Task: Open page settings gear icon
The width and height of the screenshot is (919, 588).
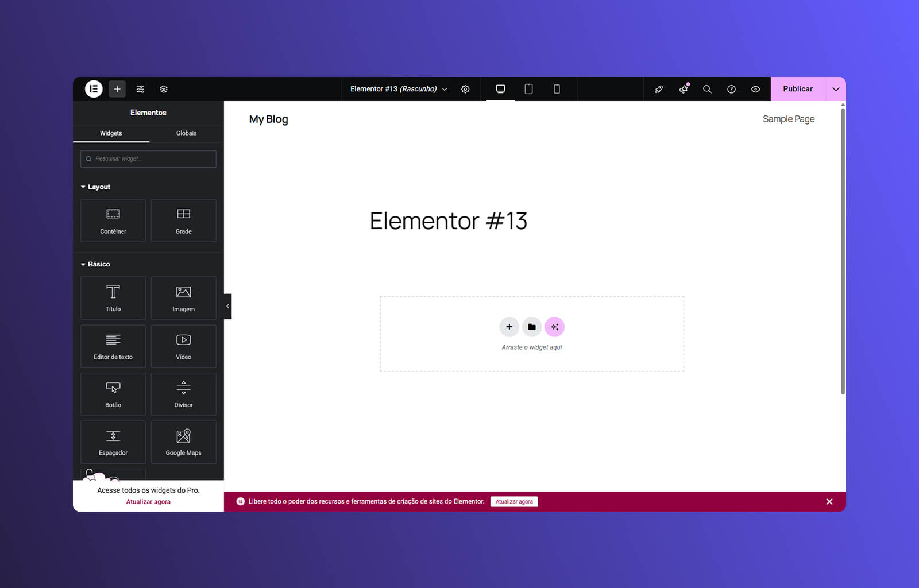Action: click(x=465, y=89)
